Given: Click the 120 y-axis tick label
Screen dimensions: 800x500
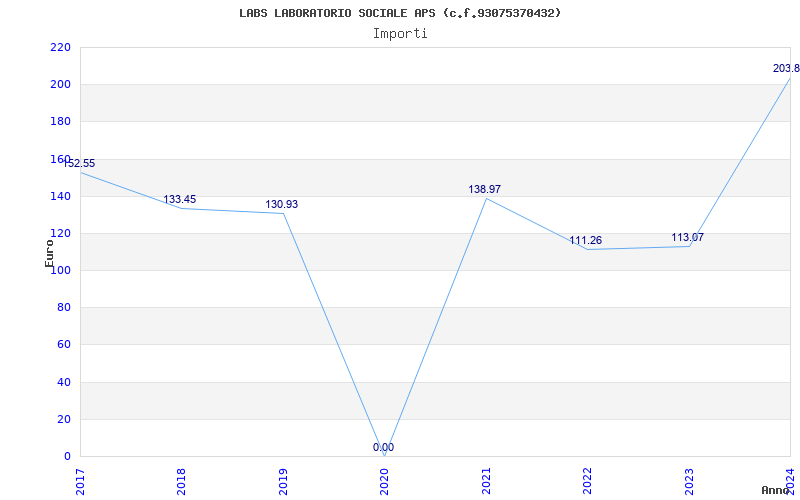Looking at the screenshot, I should click(60, 234).
